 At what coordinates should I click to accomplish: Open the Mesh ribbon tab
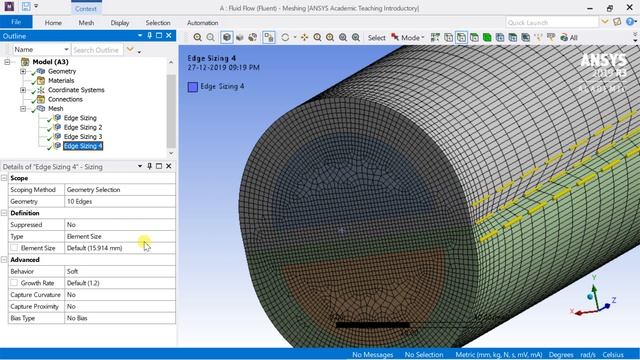click(86, 23)
